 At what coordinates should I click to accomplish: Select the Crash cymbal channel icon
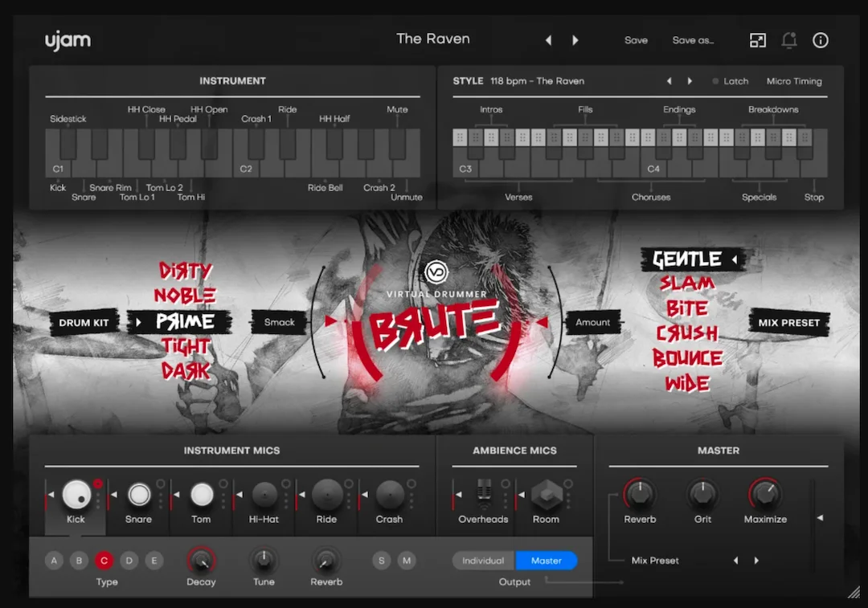point(390,494)
